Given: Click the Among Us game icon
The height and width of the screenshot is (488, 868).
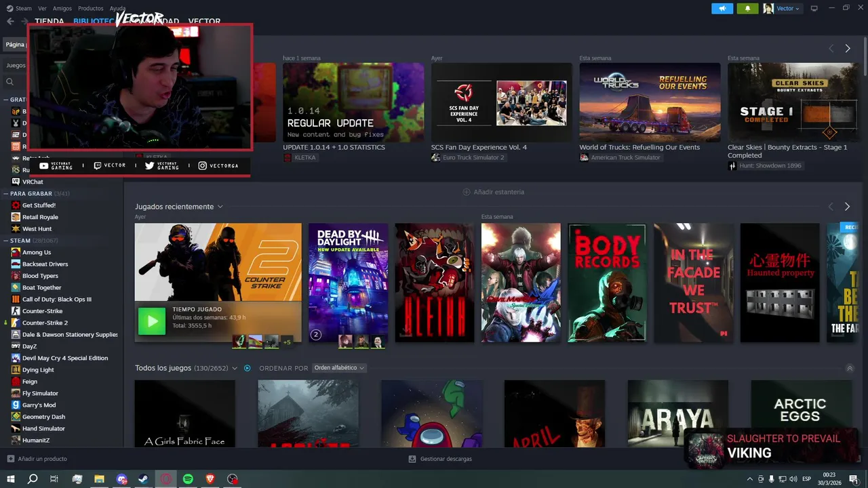Looking at the screenshot, I should (16, 252).
